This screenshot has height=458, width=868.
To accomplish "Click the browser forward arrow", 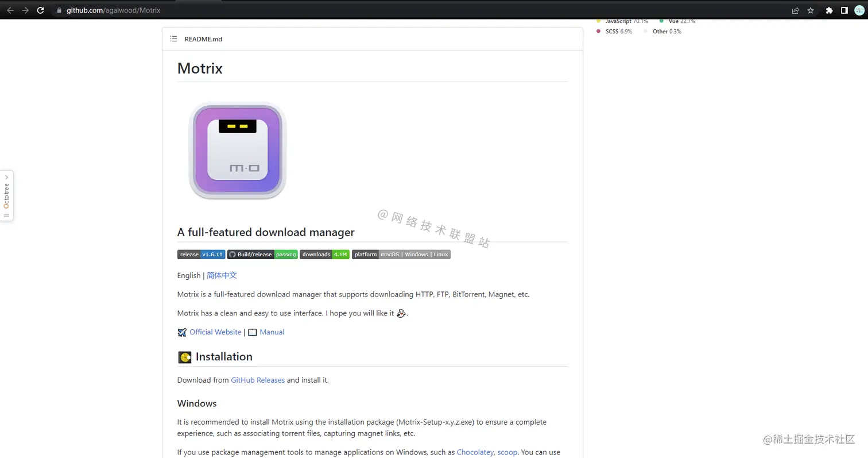I will pos(25,10).
